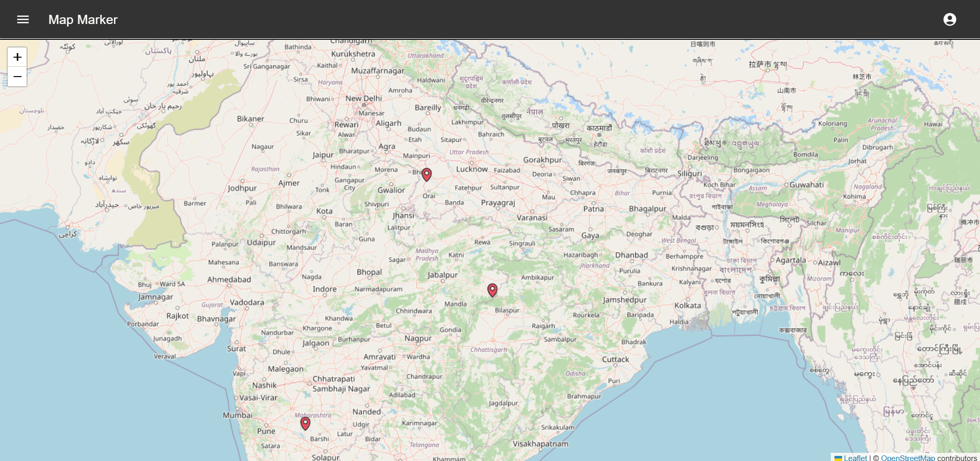Zoom in using the plus button
980x461 pixels.
(x=17, y=57)
